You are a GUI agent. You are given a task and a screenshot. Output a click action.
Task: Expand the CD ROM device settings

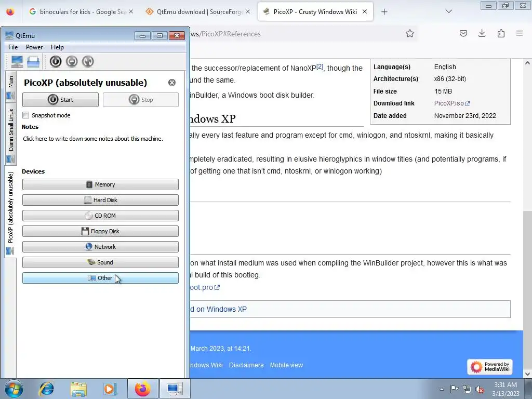(x=100, y=216)
